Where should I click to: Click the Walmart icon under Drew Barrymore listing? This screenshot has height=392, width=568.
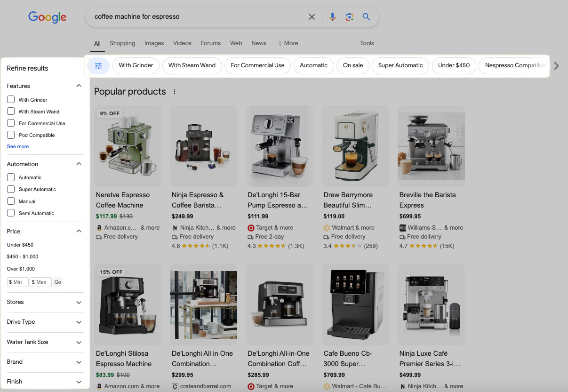(327, 228)
